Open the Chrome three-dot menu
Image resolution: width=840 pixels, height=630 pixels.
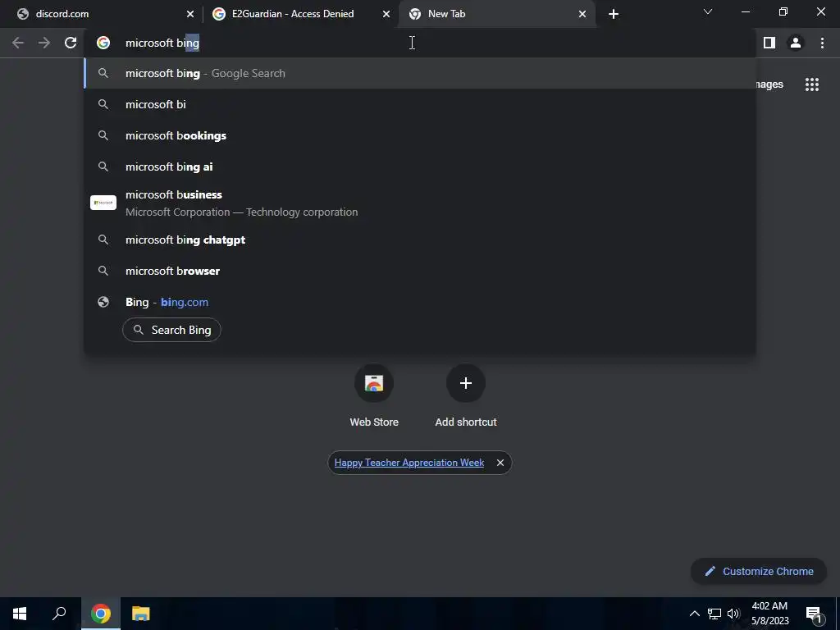click(x=822, y=43)
